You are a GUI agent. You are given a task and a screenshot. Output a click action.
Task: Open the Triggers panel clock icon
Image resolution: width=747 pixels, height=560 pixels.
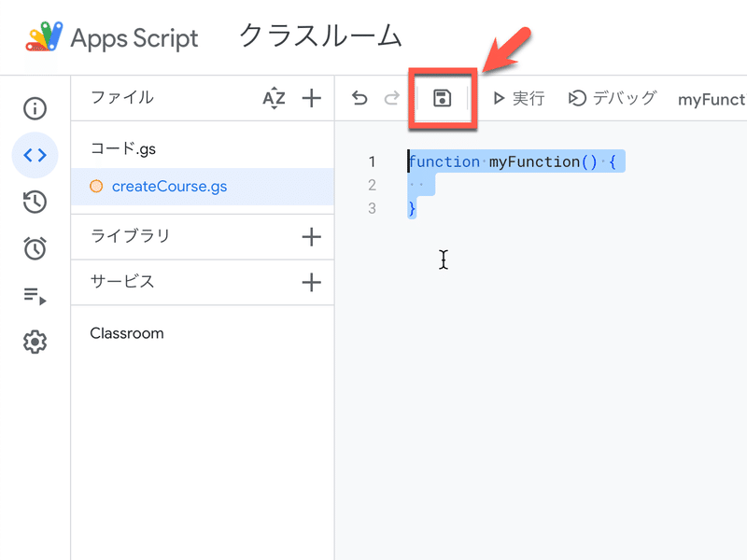35,248
